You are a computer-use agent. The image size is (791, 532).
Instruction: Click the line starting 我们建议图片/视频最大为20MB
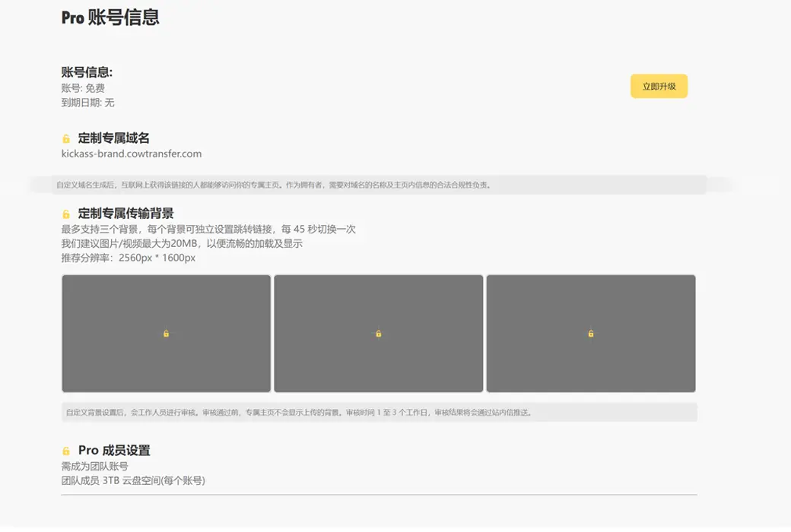tap(182, 243)
